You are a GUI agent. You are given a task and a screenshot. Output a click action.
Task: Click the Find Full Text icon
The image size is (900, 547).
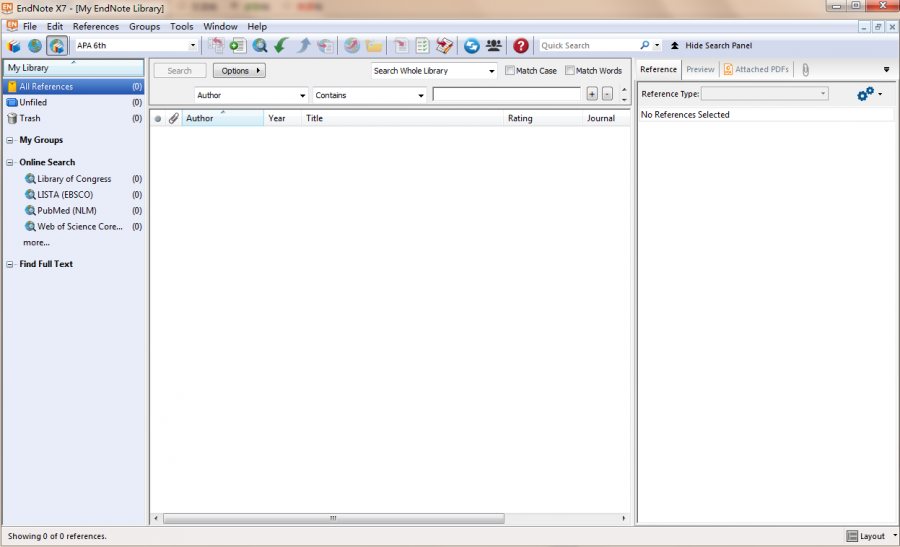point(325,45)
